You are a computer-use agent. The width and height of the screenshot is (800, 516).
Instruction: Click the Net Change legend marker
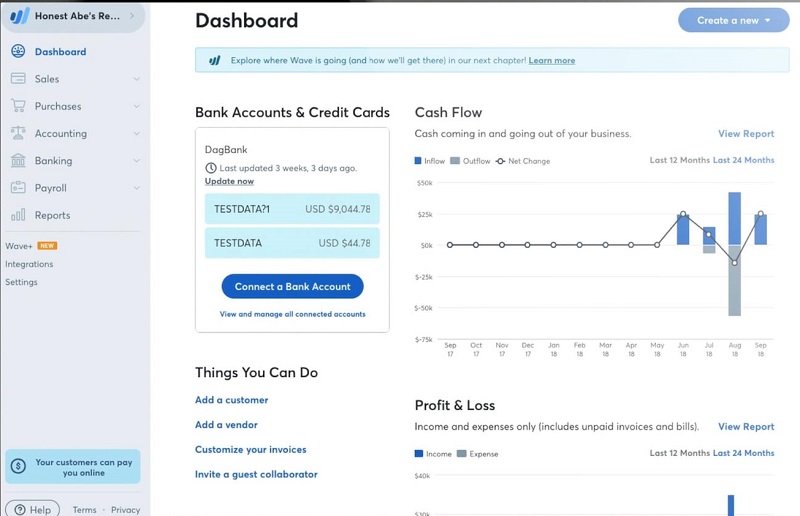tap(501, 161)
